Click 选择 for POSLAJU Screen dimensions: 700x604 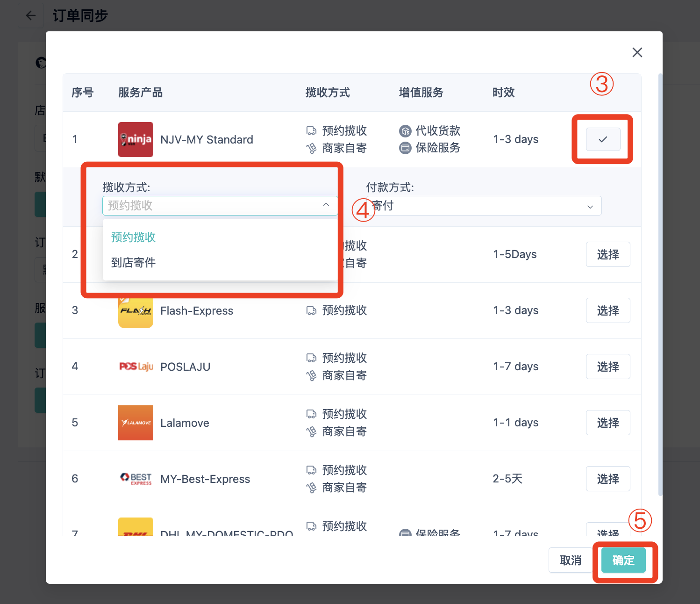(x=608, y=367)
